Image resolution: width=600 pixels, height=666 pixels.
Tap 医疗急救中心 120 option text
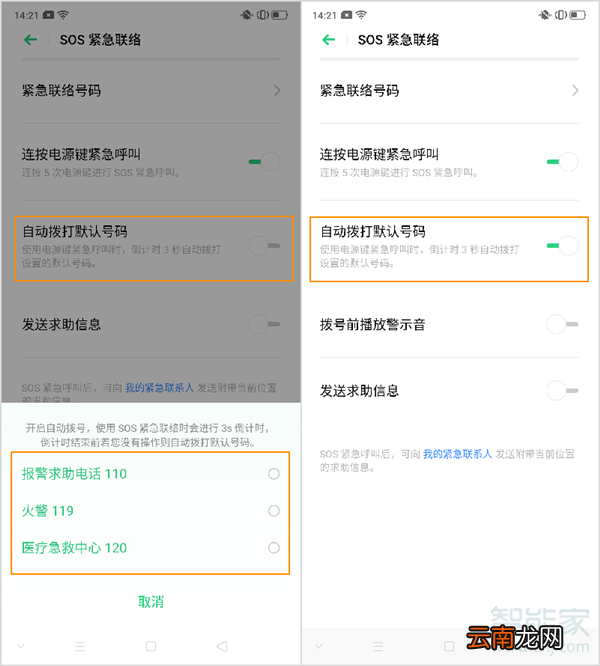pyautogui.click(x=74, y=548)
